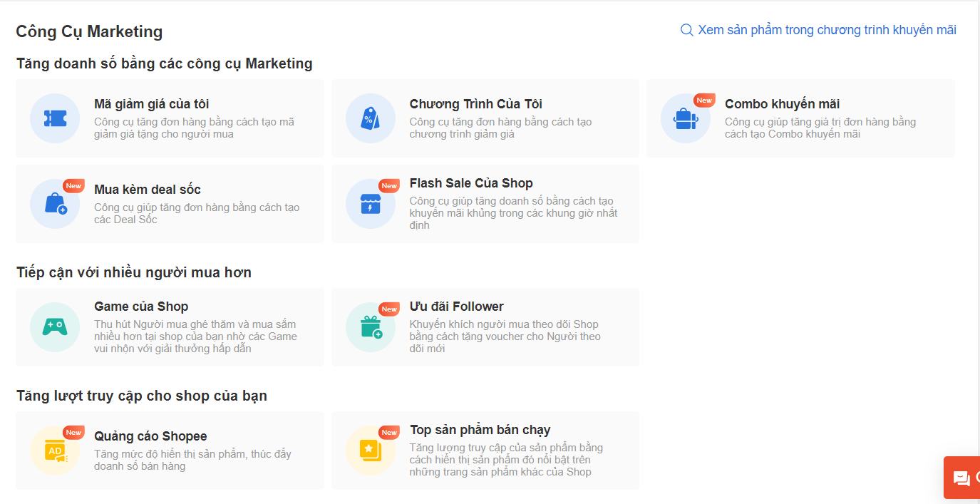Click the magnifier icon beside Xem sản phẩm
The image size is (980, 504).
pyautogui.click(x=687, y=30)
